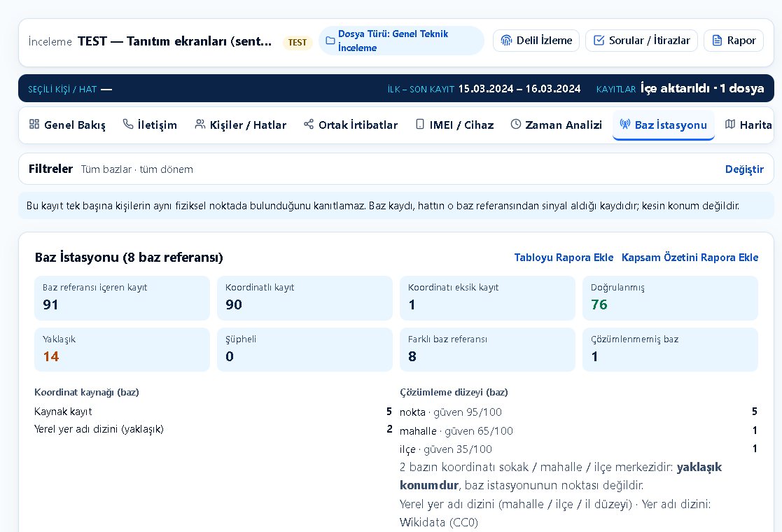Click the Doğrulanmış card showing 76
This screenshot has height=532, width=782.
tap(670, 297)
